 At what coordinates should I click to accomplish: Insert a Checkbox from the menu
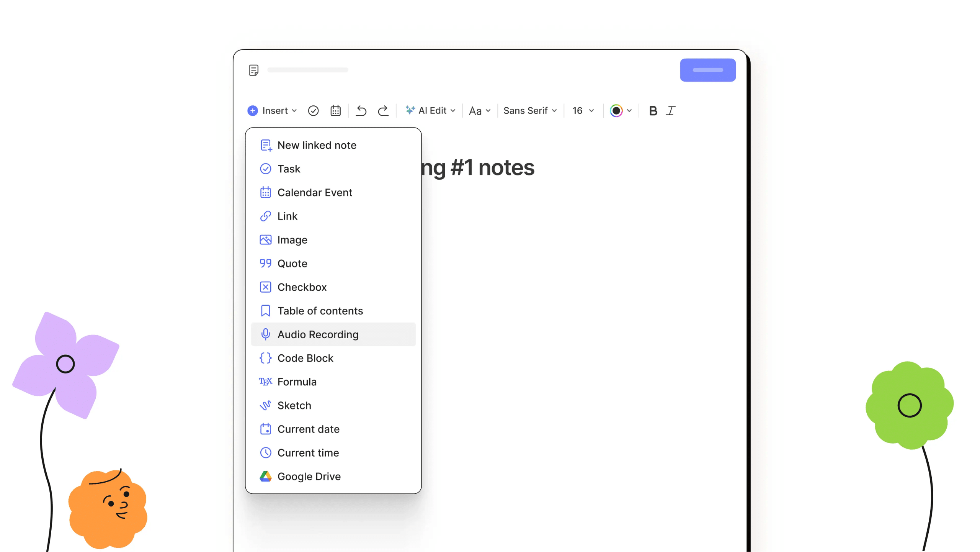[302, 287]
